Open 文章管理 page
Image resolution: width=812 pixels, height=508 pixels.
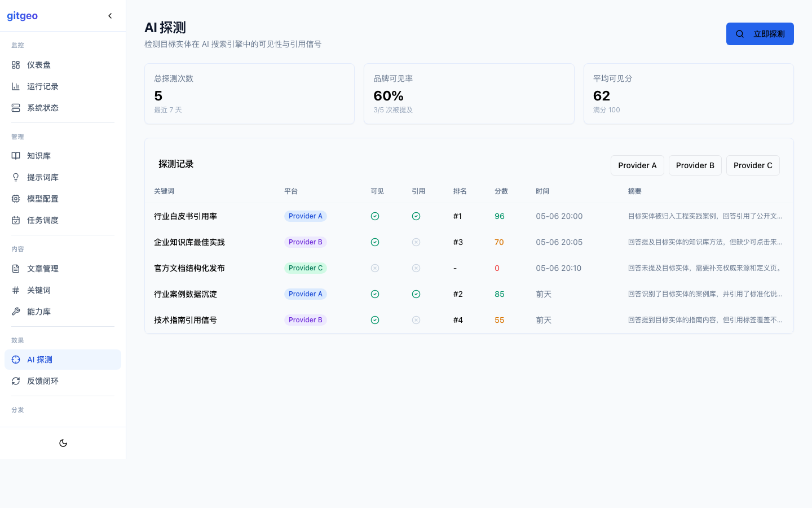point(63,269)
